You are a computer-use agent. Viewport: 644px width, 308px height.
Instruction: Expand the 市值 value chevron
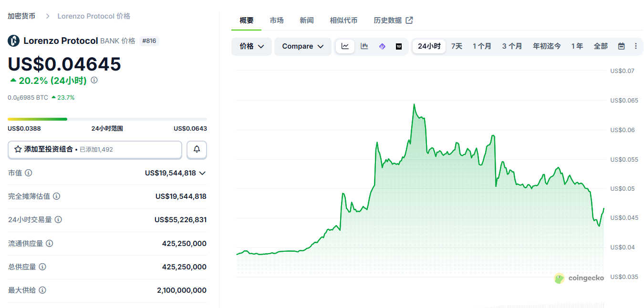click(203, 173)
